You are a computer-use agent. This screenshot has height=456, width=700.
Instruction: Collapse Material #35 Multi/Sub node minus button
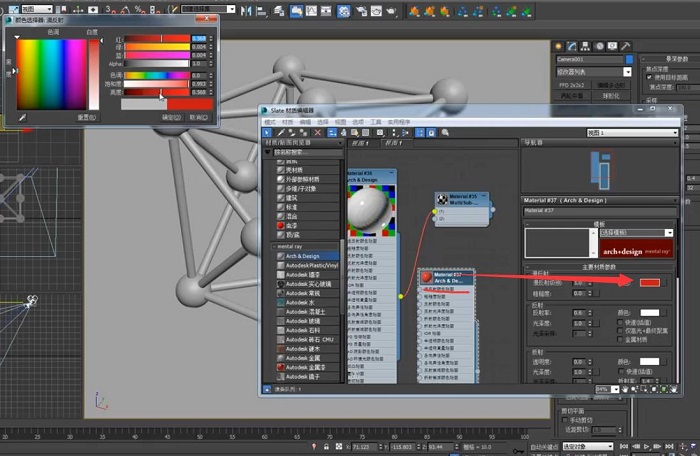pos(484,196)
